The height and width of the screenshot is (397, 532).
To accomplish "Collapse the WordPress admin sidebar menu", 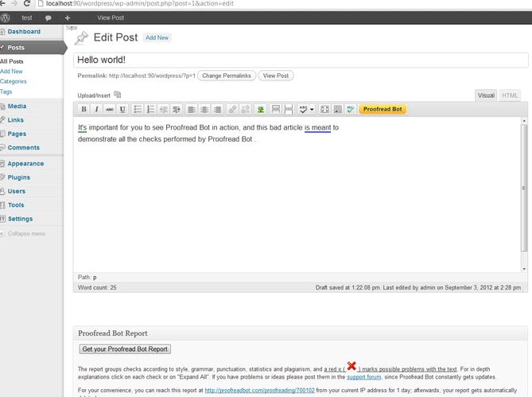I will click(26, 233).
